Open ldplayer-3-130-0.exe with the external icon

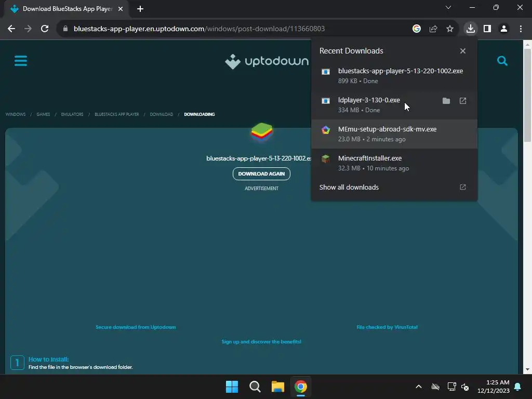click(x=463, y=101)
